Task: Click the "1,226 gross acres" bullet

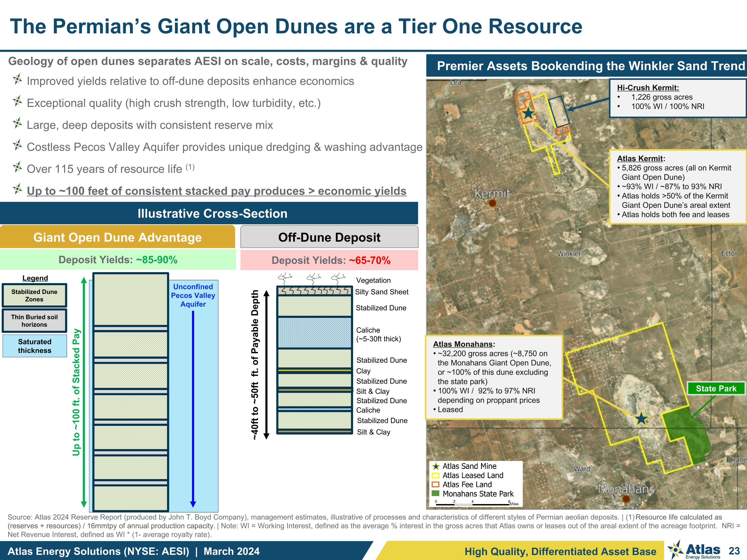Action: tap(662, 97)
